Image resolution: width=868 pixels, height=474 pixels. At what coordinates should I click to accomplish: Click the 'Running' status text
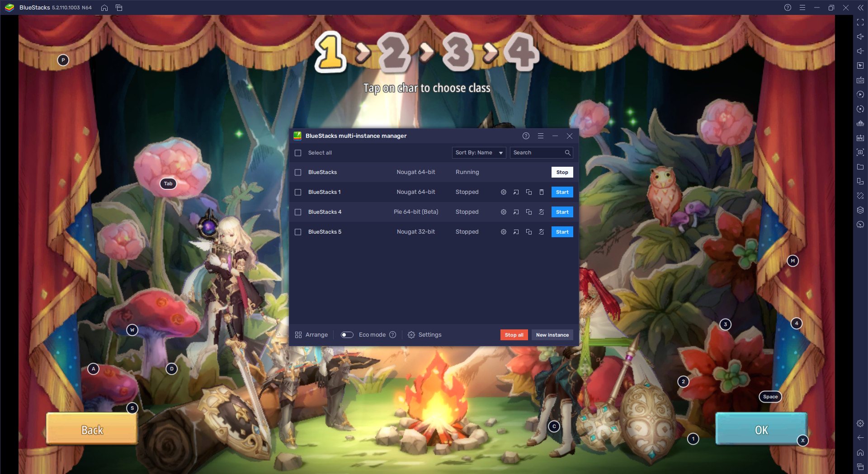pyautogui.click(x=467, y=172)
